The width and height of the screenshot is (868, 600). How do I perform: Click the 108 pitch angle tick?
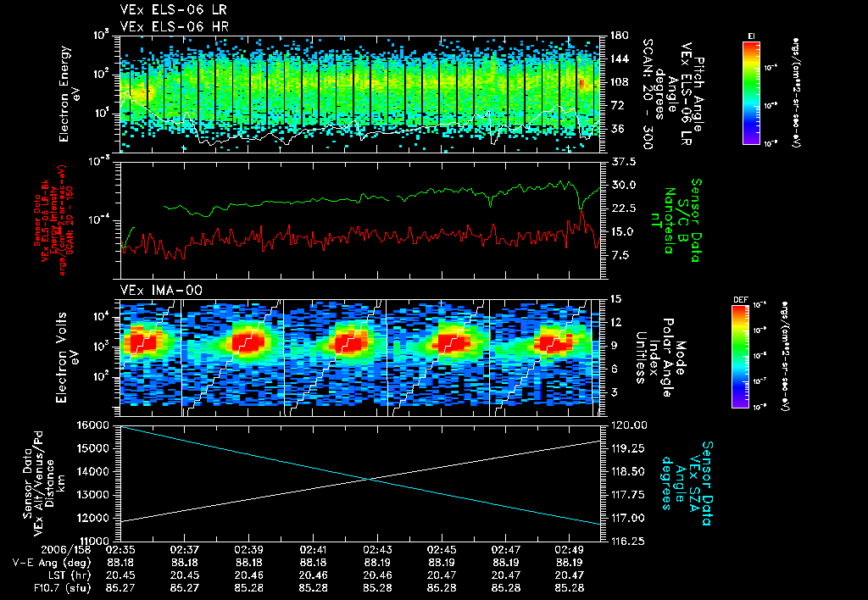coord(620,82)
